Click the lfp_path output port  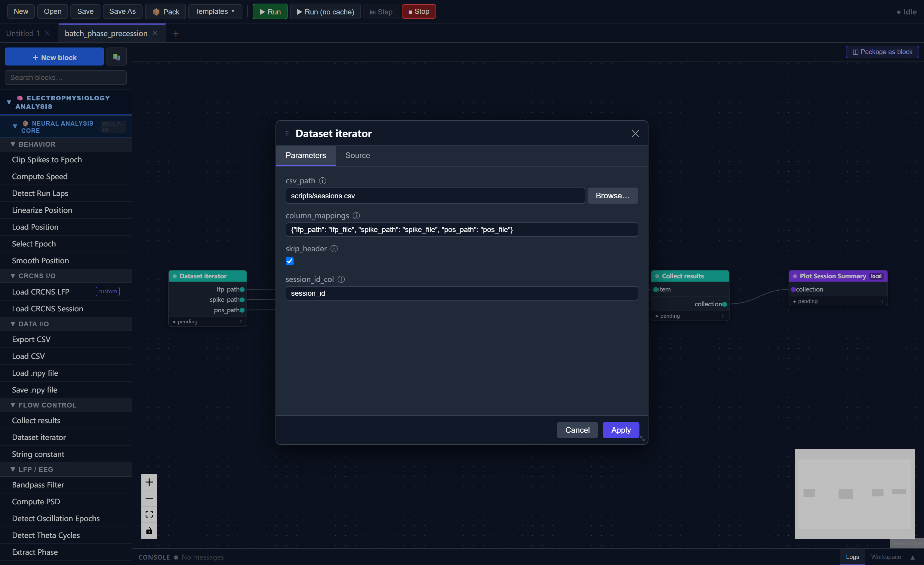242,290
